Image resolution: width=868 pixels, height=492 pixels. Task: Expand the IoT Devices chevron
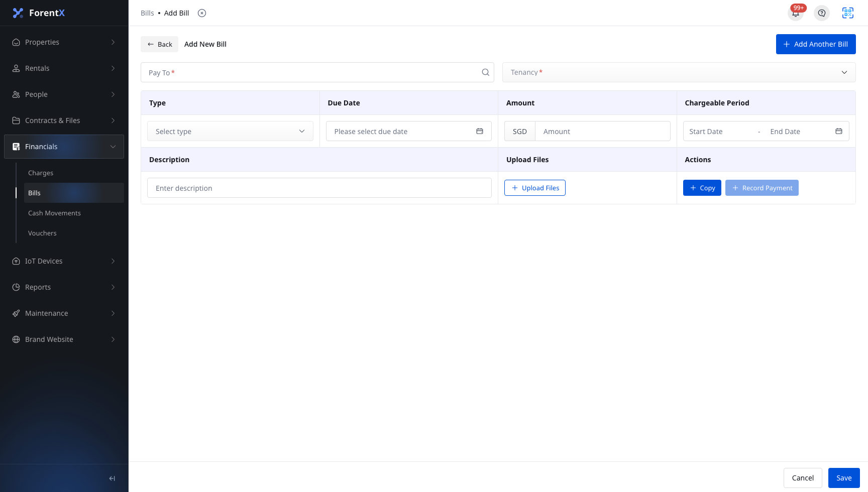[113, 261]
